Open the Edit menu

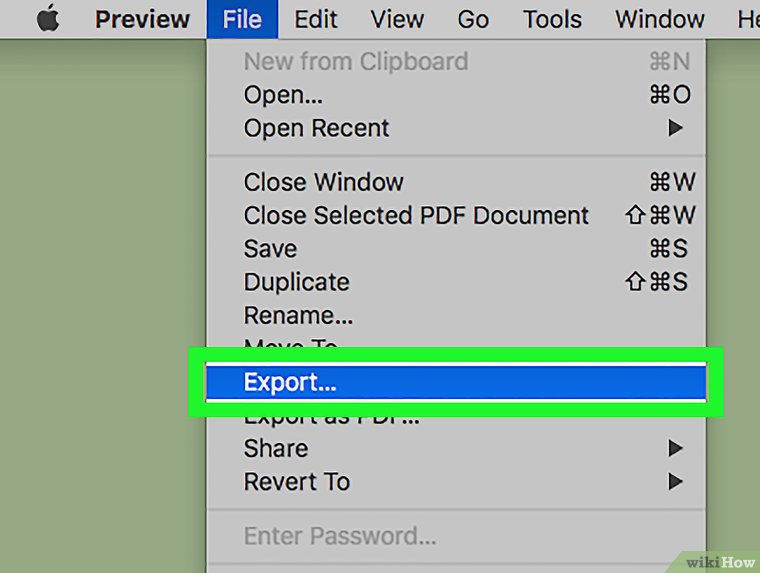pyautogui.click(x=315, y=19)
